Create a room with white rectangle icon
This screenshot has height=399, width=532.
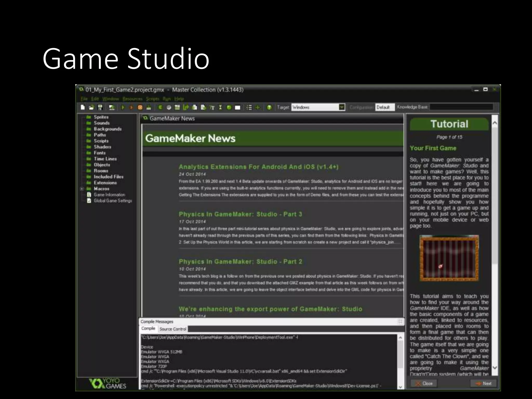coord(237,107)
